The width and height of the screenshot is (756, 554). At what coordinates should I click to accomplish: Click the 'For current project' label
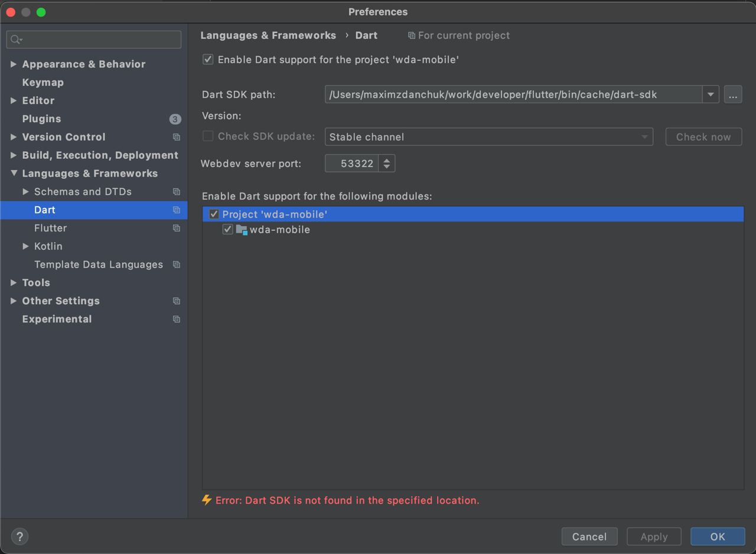point(464,35)
